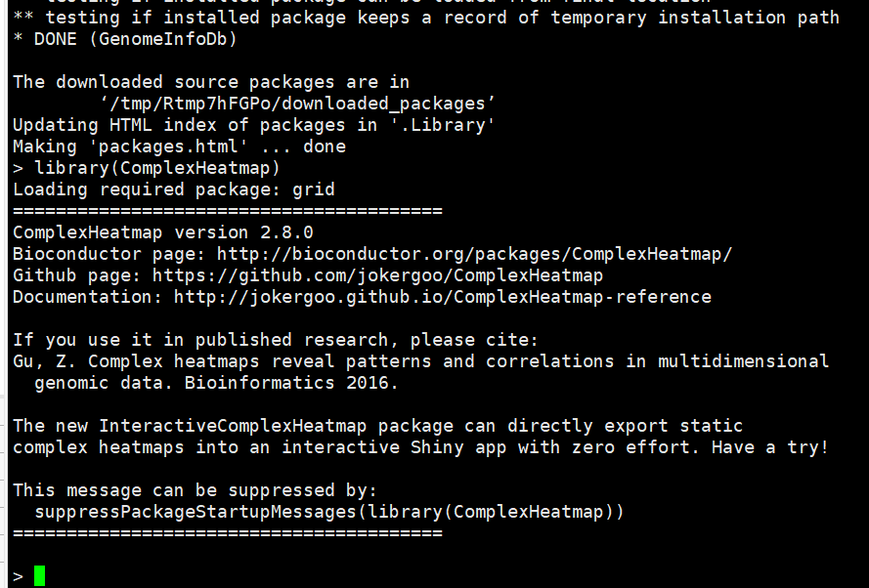This screenshot has height=588, width=869.
Task: Click the equals-sign separator above the version line
Action: pyautogui.click(x=227, y=211)
